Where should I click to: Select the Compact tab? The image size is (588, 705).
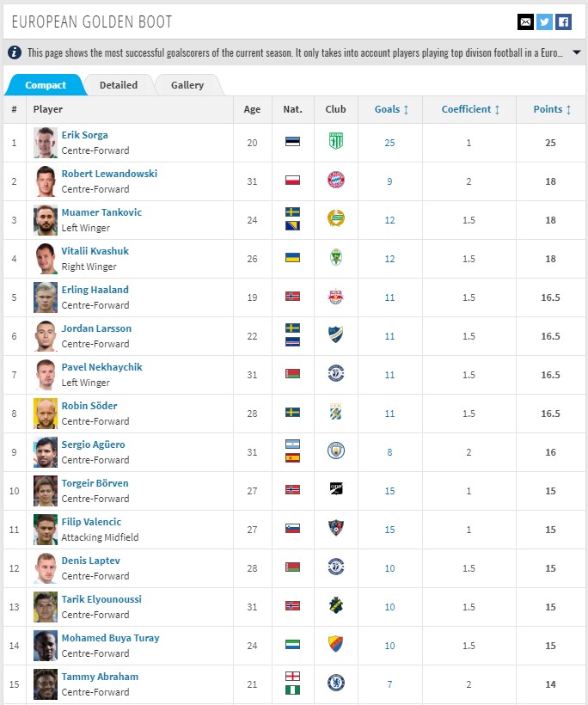coord(46,85)
